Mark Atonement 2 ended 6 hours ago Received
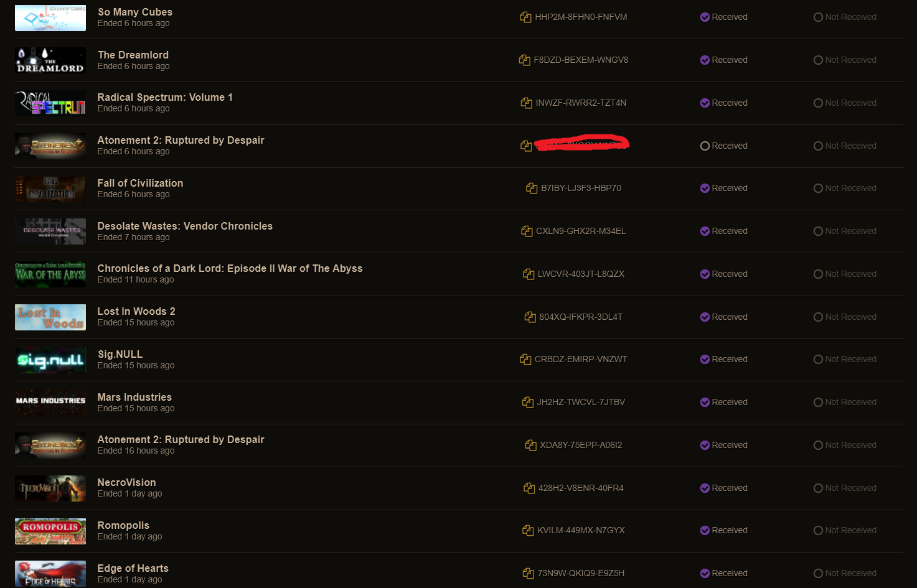 pyautogui.click(x=723, y=146)
